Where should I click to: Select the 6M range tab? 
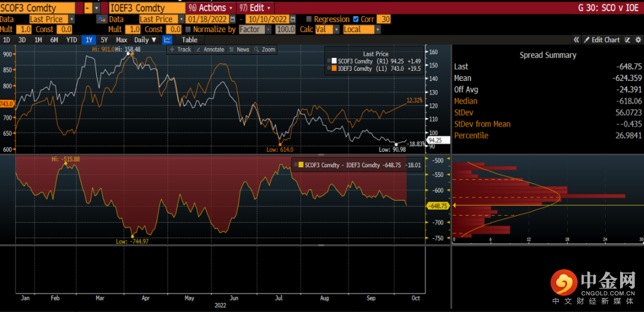tap(54, 40)
